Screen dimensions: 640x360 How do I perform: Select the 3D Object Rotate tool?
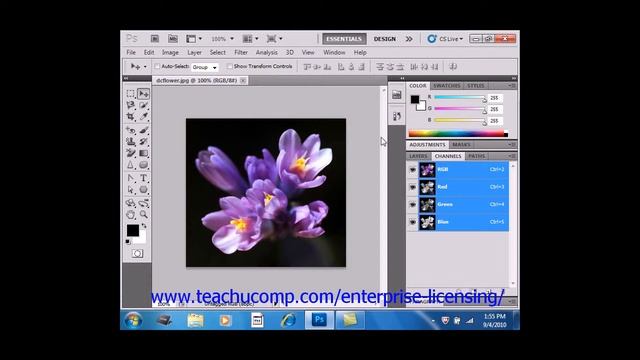[131, 203]
